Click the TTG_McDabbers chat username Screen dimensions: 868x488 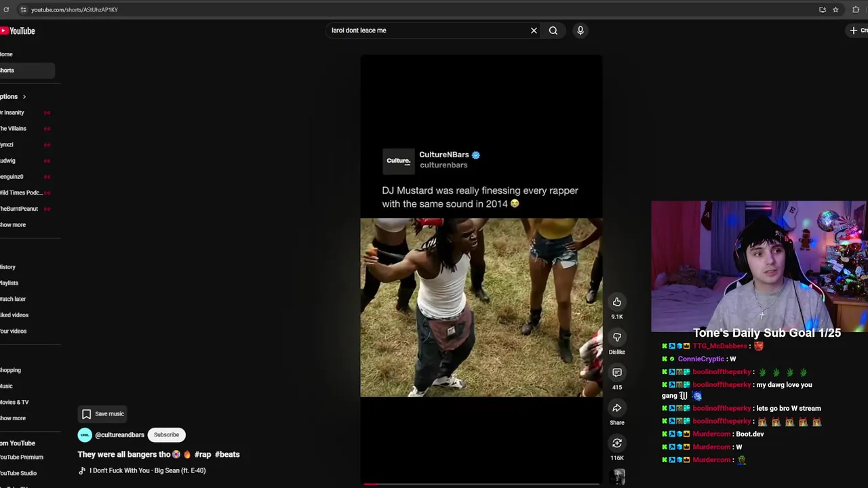[x=719, y=346]
